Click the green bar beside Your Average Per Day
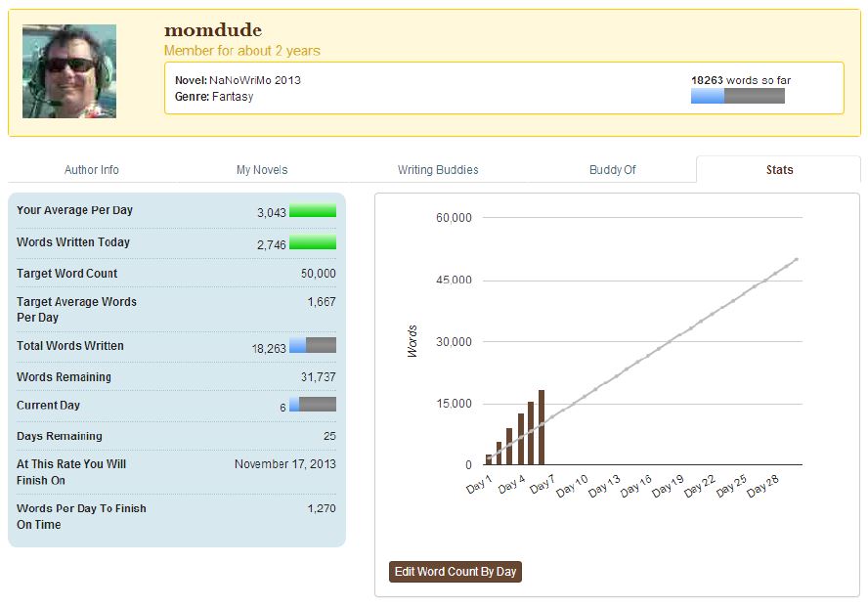Image resolution: width=868 pixels, height=607 pixels. [313, 211]
